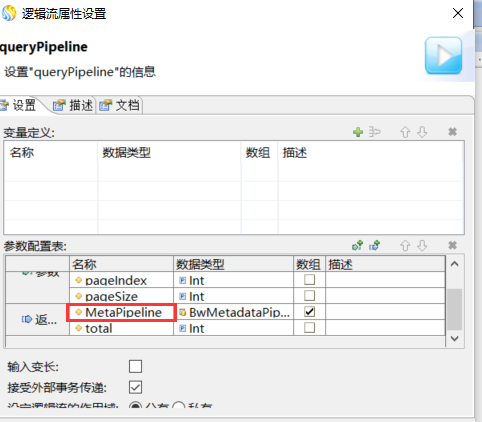Viewport: 482px width, 422px height.
Task: Uncheck the 接受外部事务传递 checkbox
Action: pos(135,387)
